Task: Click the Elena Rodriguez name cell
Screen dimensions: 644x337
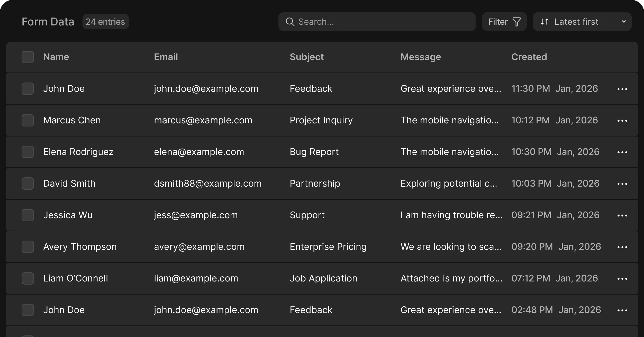Action: 78,152
